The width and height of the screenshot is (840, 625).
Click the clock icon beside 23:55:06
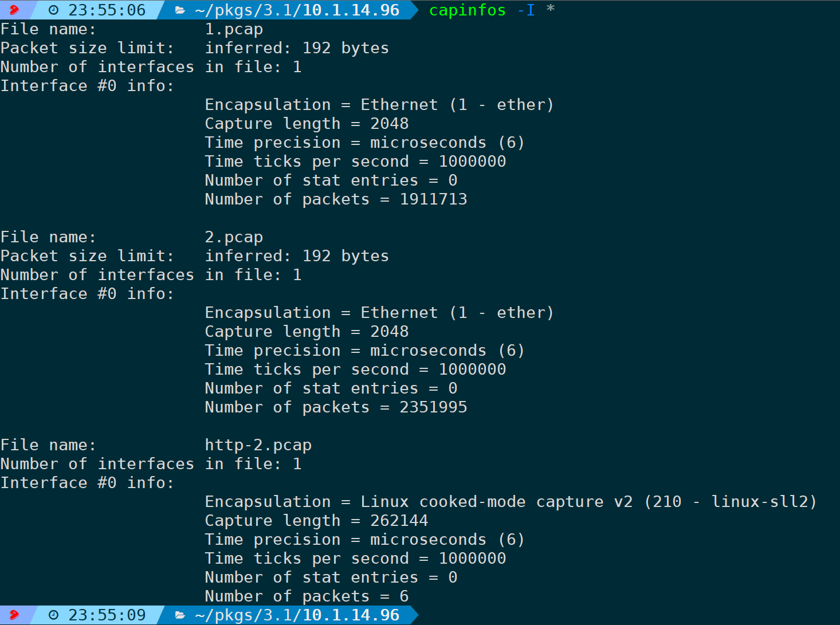coord(53,10)
